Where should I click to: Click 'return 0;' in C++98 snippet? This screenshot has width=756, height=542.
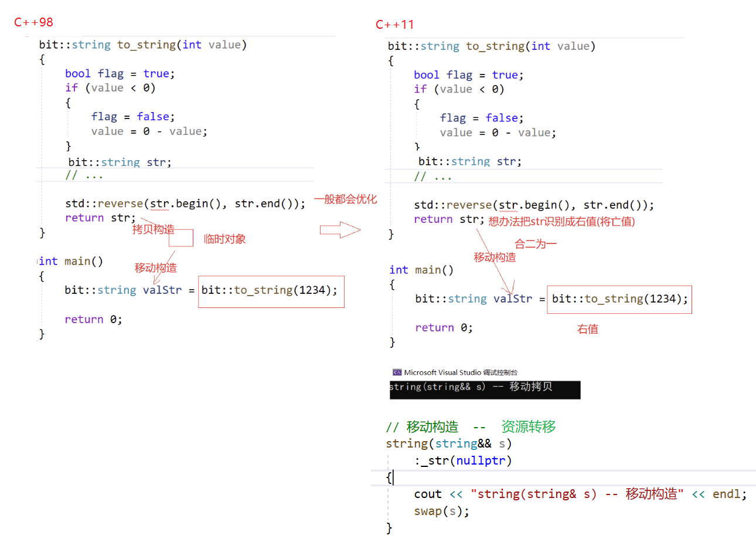93,319
